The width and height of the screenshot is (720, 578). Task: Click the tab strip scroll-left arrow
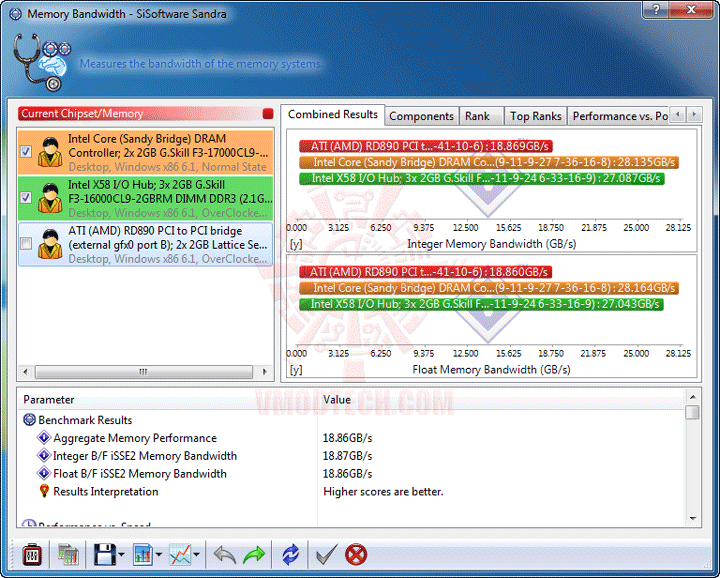pyautogui.click(x=678, y=114)
